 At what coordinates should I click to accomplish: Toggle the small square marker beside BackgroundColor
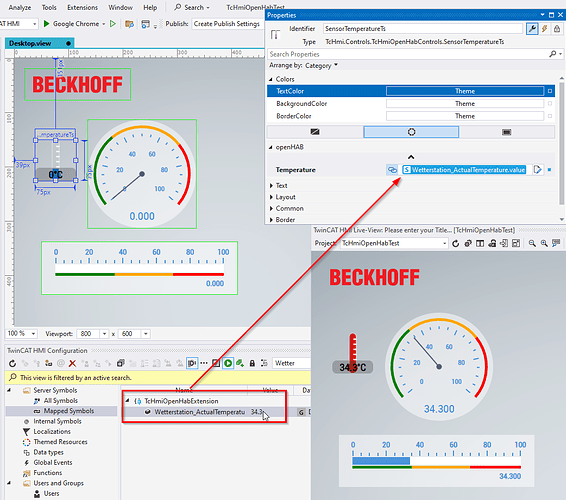(x=550, y=104)
